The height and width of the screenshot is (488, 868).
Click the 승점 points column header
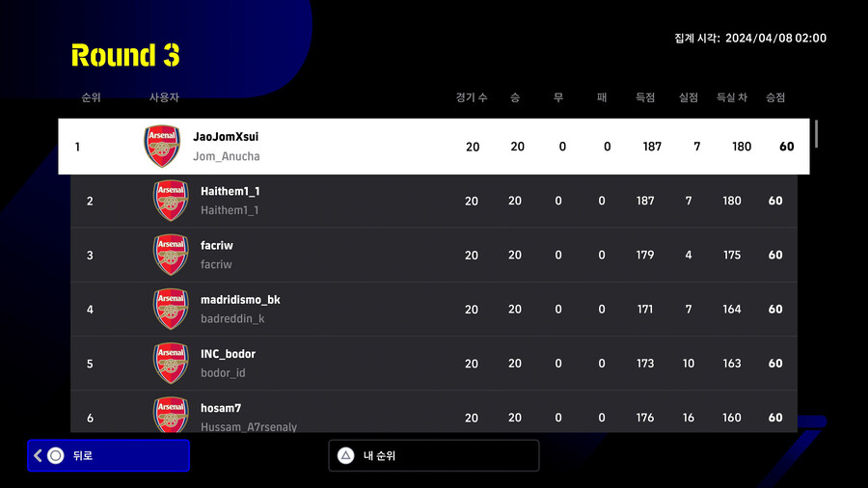point(775,97)
